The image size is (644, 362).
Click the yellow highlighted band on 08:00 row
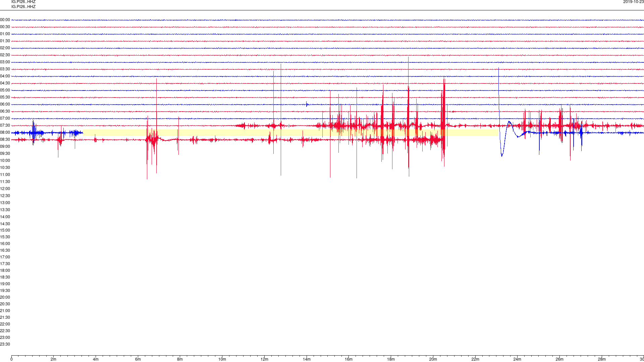click(x=291, y=132)
